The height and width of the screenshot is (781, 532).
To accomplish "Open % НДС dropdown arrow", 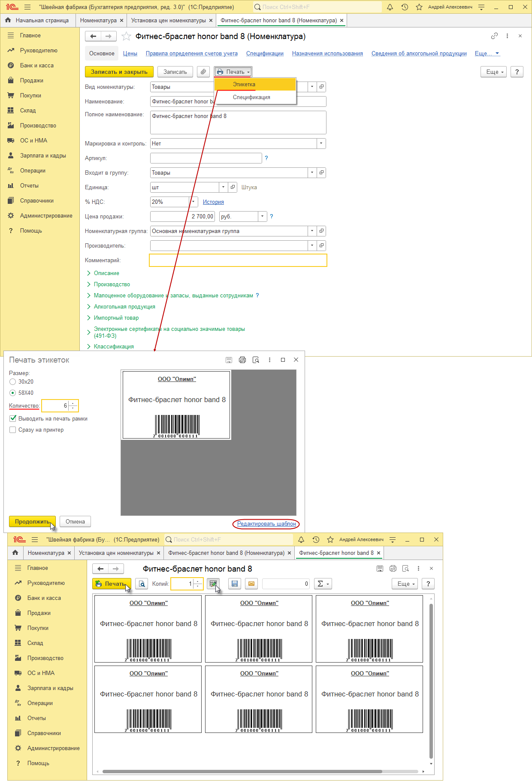I will 193,202.
